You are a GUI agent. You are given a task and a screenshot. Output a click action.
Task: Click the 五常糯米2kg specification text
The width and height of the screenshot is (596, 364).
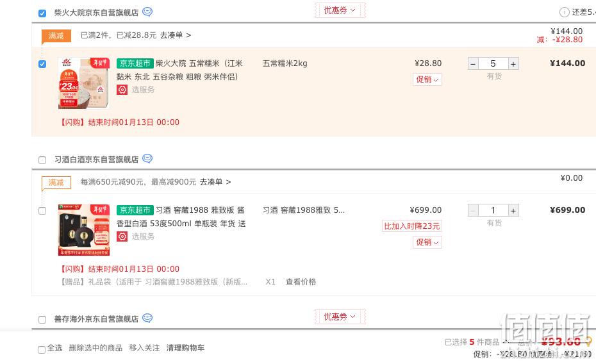(x=285, y=63)
